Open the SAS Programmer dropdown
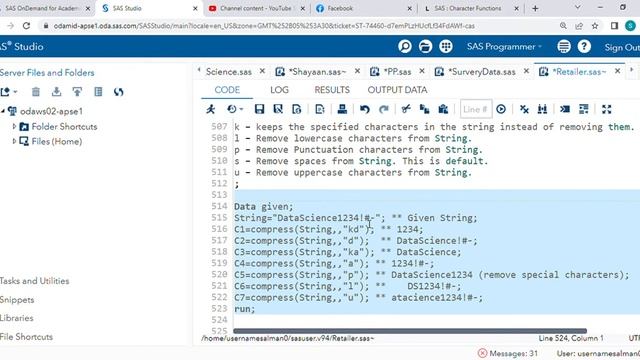Screen dimensions: 640x360 [504, 47]
